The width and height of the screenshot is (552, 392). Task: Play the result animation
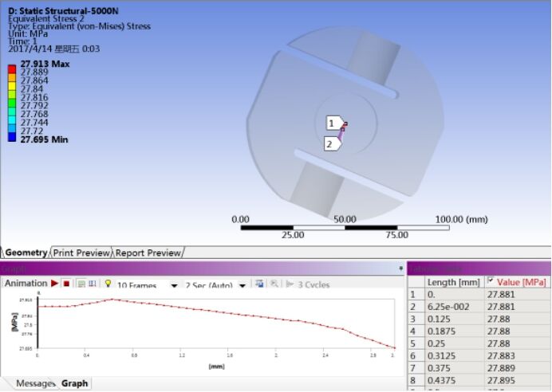[x=54, y=283]
